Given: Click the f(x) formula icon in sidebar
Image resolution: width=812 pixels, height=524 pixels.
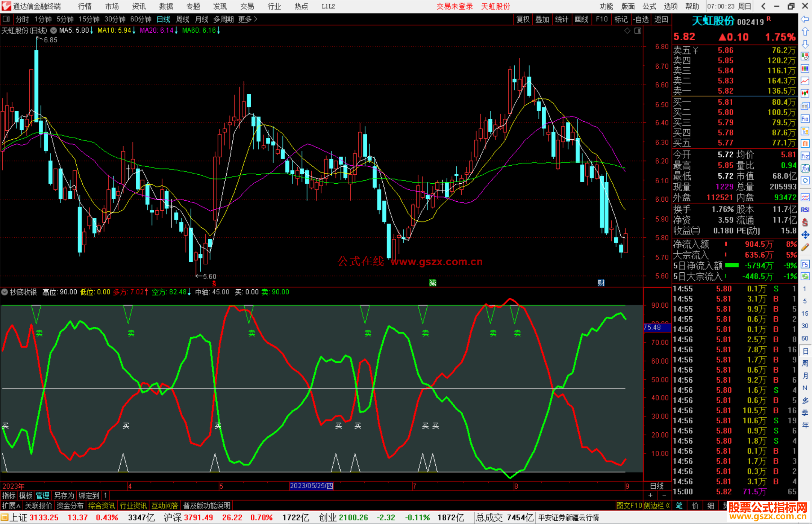Looking at the screenshot, I should click(805, 168).
